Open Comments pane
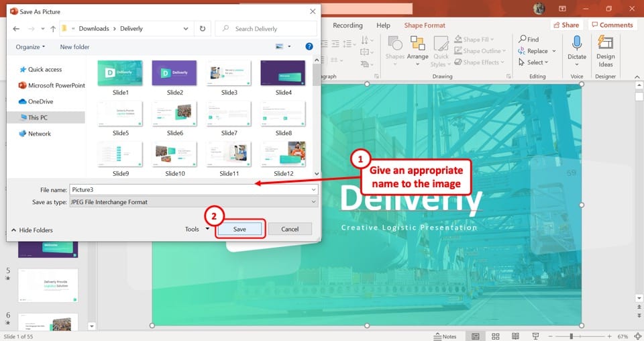644x341 pixels. pyautogui.click(x=612, y=25)
